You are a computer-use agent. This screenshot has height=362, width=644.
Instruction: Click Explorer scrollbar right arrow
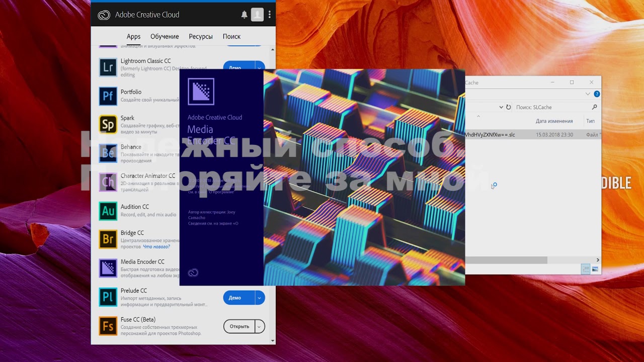pos(598,260)
